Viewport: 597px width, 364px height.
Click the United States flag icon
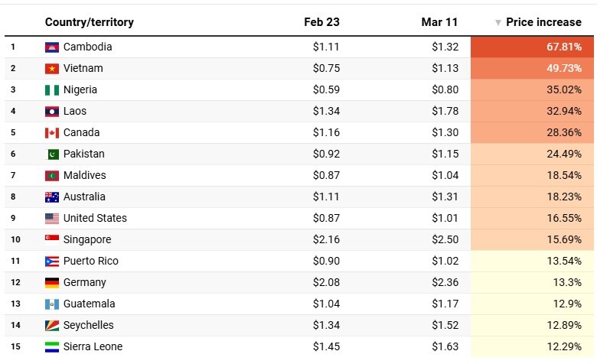click(x=52, y=219)
